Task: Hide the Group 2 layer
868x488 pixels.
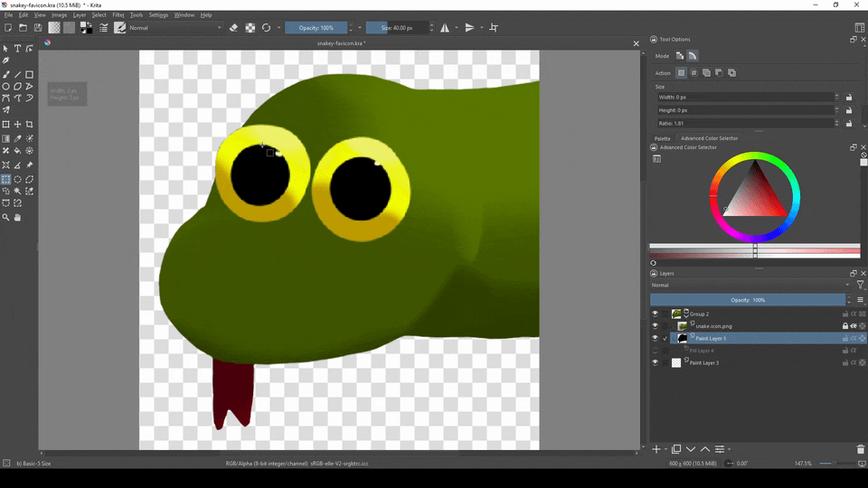Action: pyautogui.click(x=655, y=314)
